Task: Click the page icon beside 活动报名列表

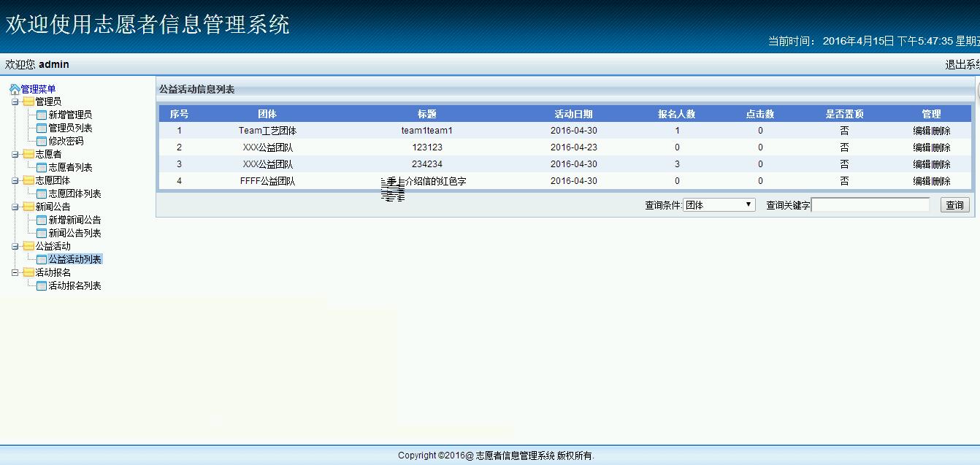Action: (x=41, y=285)
